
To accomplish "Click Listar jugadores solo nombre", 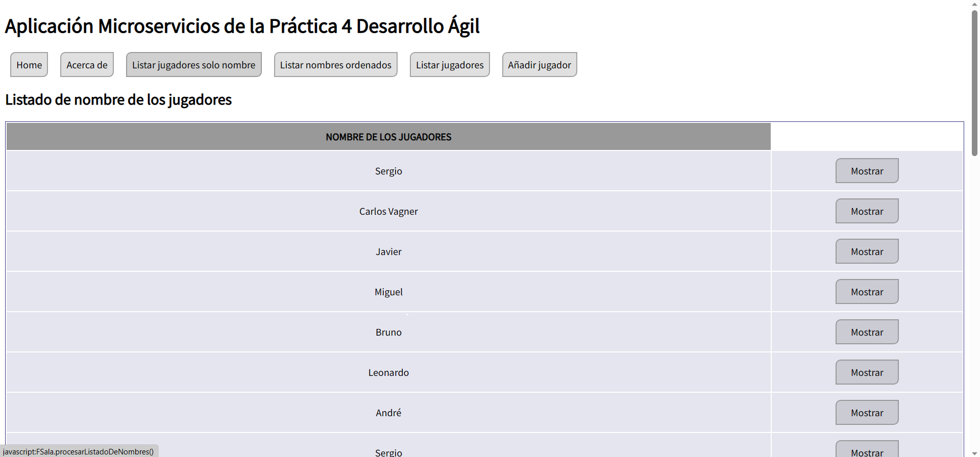I will (x=193, y=65).
